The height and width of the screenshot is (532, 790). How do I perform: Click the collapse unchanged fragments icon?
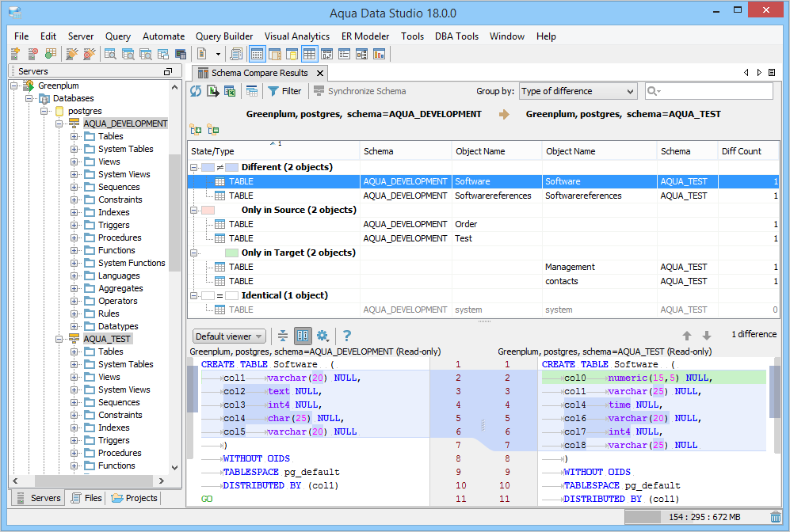tap(283, 336)
